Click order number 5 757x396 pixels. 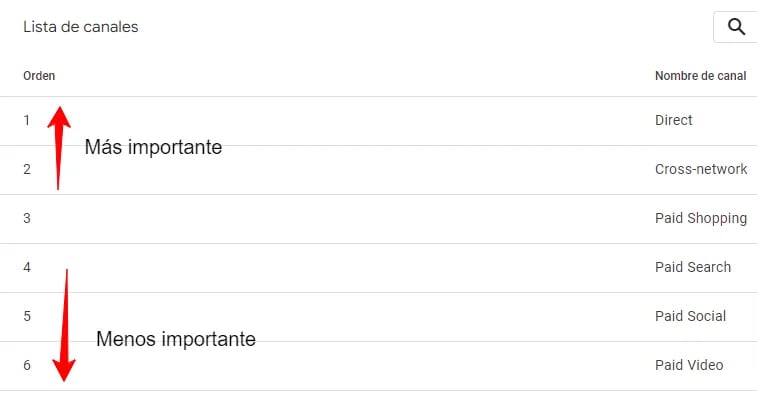pyautogui.click(x=27, y=316)
